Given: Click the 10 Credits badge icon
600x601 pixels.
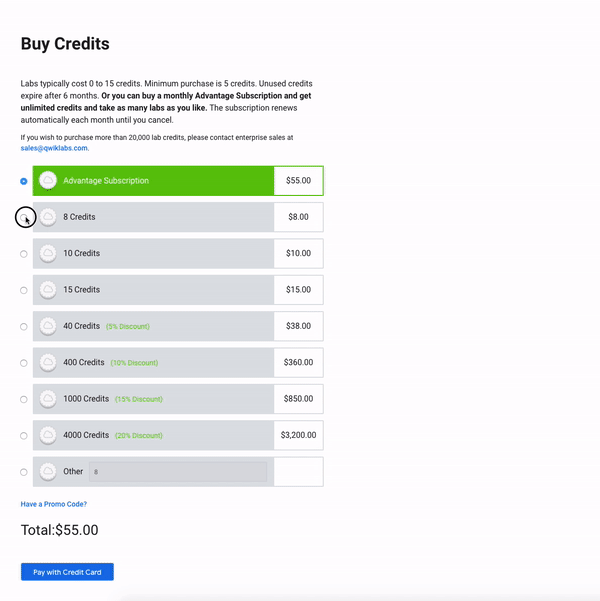Looking at the screenshot, I should (47, 254).
